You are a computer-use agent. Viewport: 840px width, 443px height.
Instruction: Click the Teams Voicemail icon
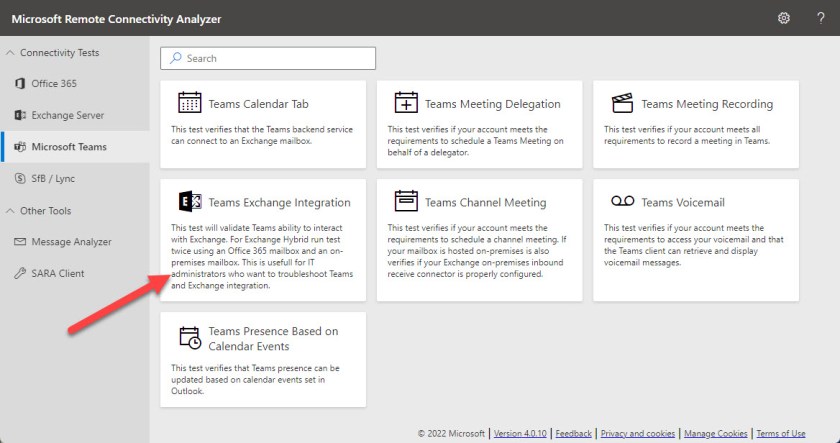coord(622,201)
